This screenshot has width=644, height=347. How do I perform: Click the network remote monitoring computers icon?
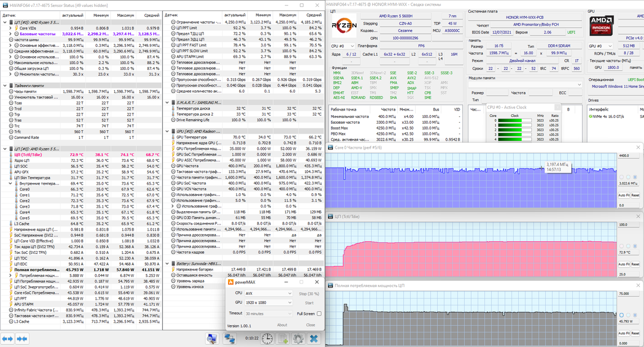click(x=230, y=339)
